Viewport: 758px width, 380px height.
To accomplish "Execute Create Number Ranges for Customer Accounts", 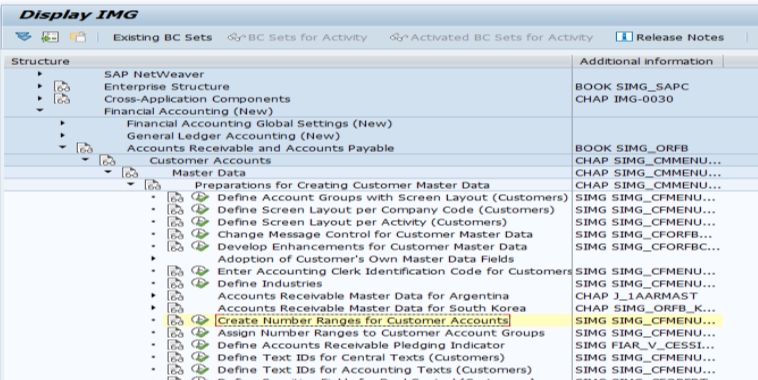I will [x=200, y=320].
